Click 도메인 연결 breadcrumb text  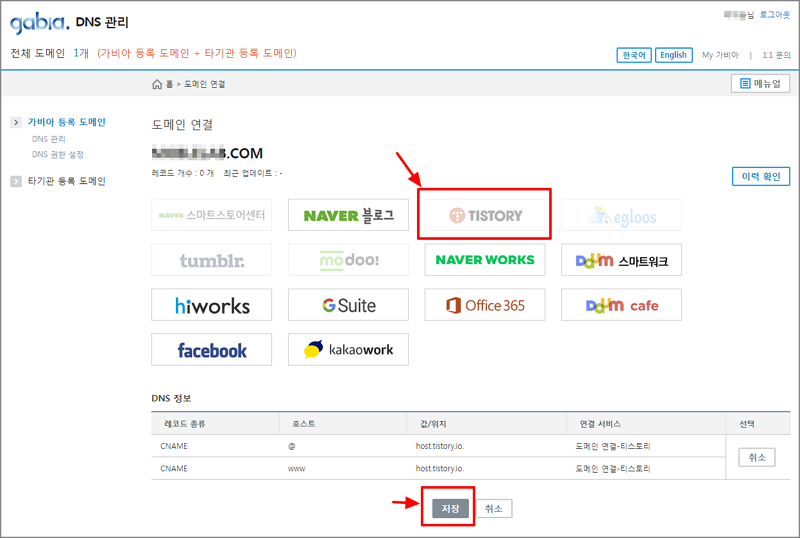(x=205, y=84)
